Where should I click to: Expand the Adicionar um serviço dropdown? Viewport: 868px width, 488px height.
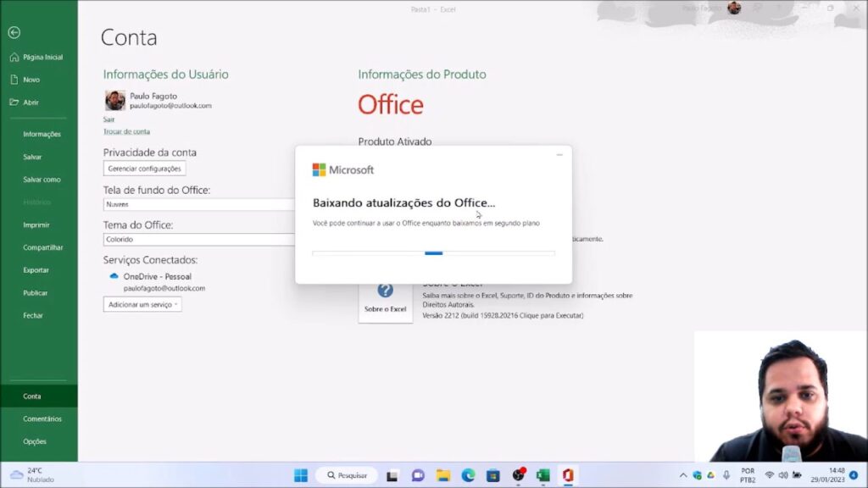[x=142, y=304]
